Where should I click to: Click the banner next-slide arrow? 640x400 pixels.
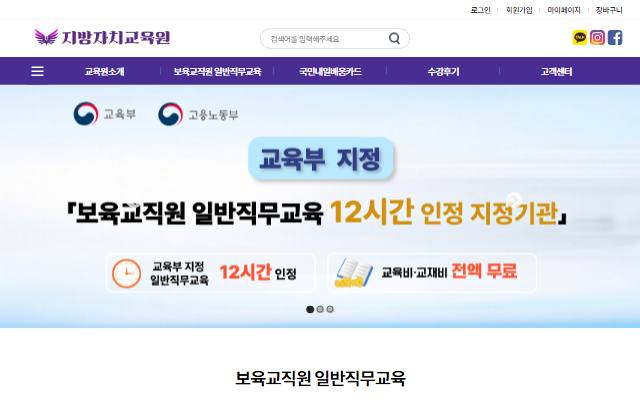point(514,200)
